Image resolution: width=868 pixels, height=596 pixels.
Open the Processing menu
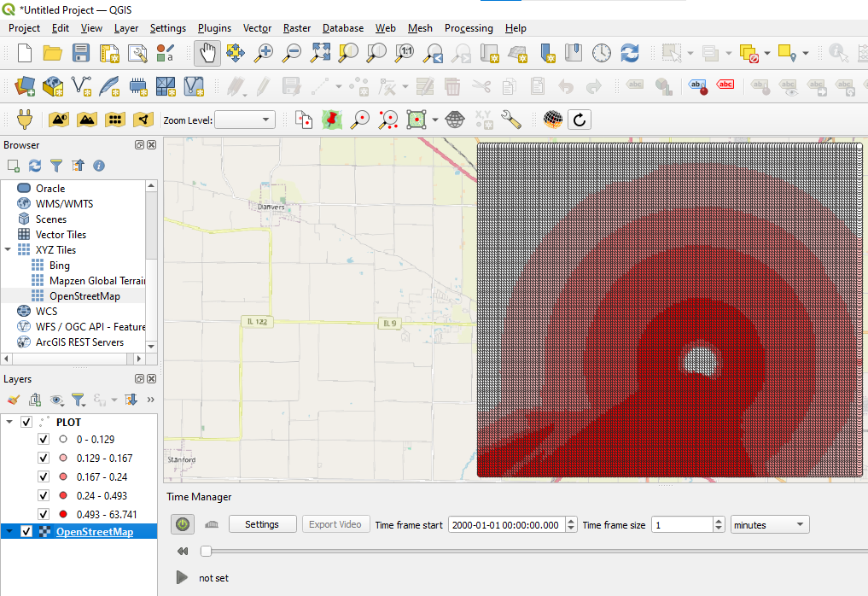coord(469,28)
